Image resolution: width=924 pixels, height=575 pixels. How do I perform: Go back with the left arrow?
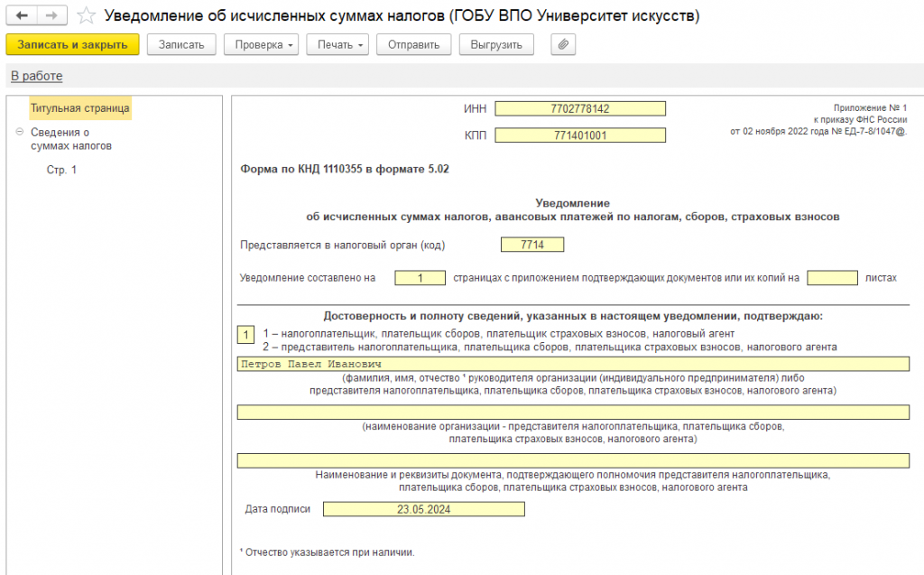click(22, 15)
